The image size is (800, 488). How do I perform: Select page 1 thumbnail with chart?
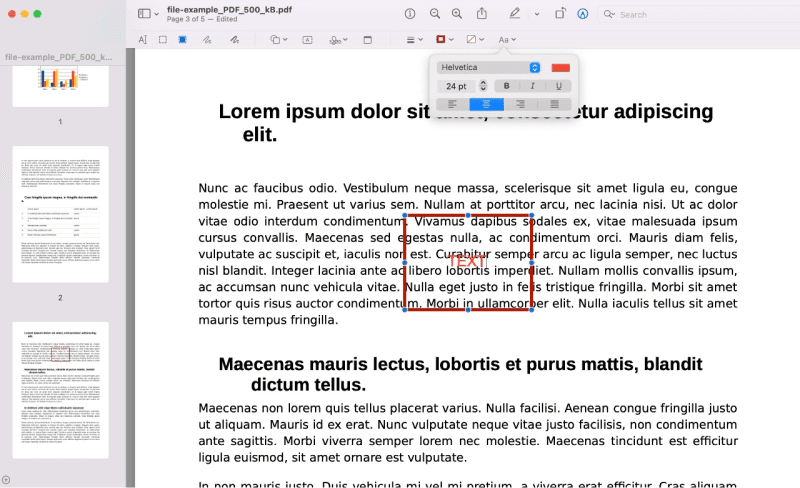pyautogui.click(x=60, y=85)
